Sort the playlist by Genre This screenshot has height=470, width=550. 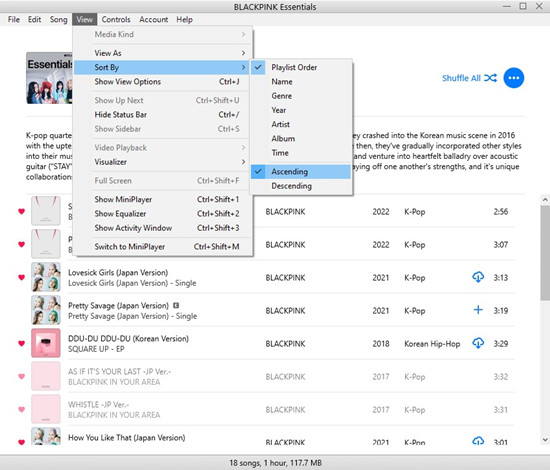tap(301, 96)
